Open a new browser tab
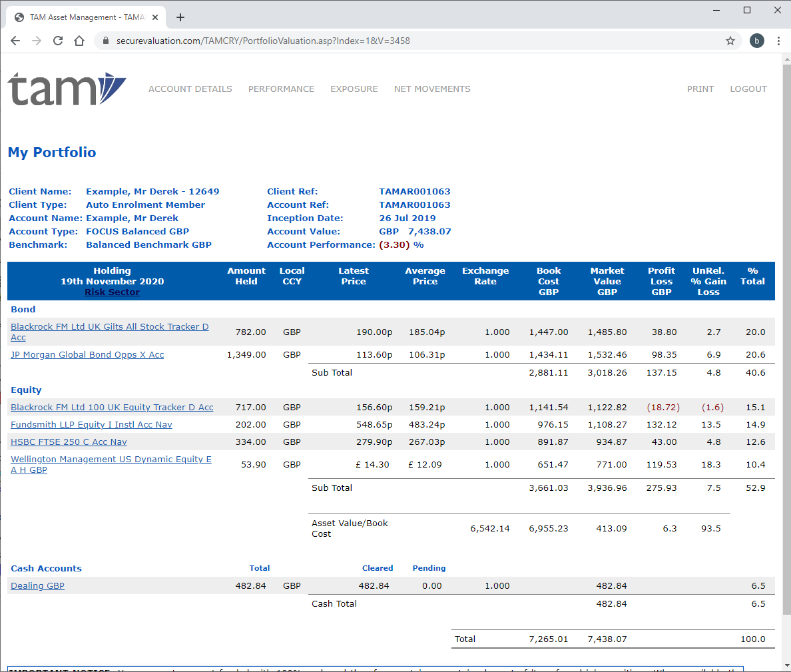Viewport: 791px width, 672px height. pyautogui.click(x=180, y=17)
